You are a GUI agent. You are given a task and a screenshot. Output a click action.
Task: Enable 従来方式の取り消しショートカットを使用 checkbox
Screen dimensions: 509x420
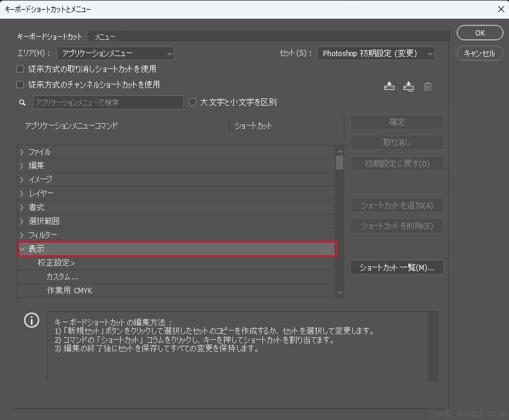pyautogui.click(x=21, y=69)
